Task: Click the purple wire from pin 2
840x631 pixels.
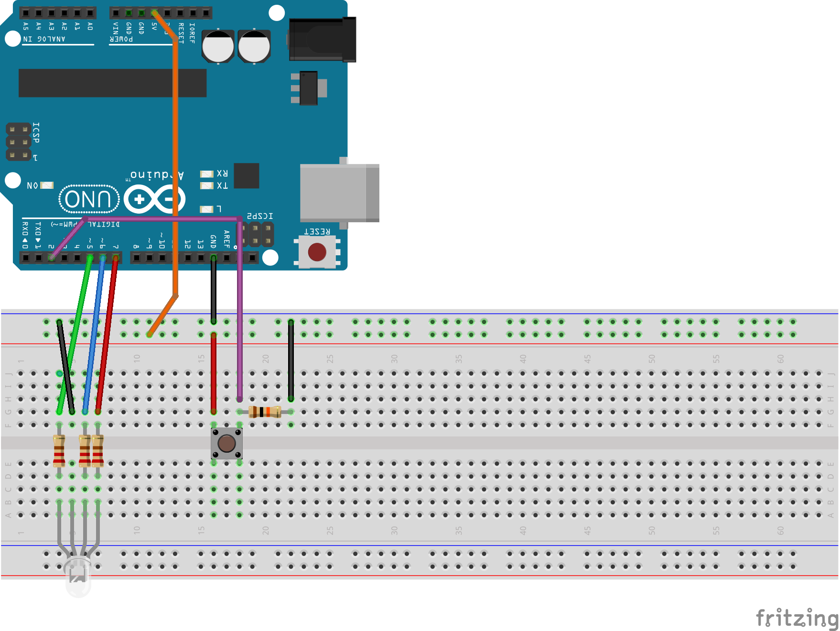Action: [239, 311]
